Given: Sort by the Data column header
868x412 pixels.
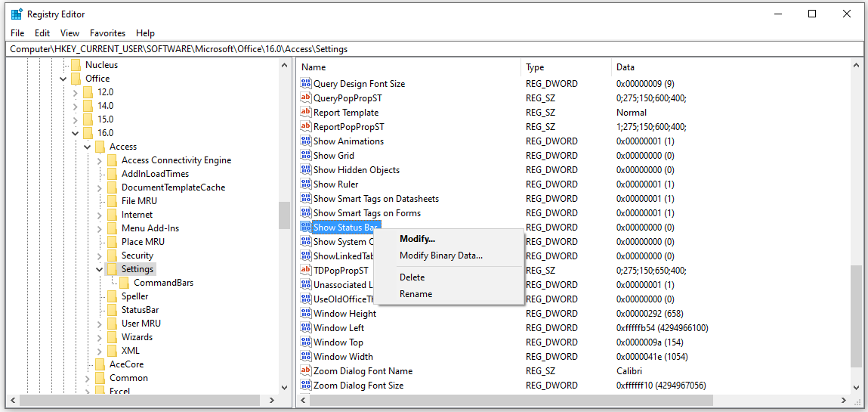Looking at the screenshot, I should tap(731, 67).
